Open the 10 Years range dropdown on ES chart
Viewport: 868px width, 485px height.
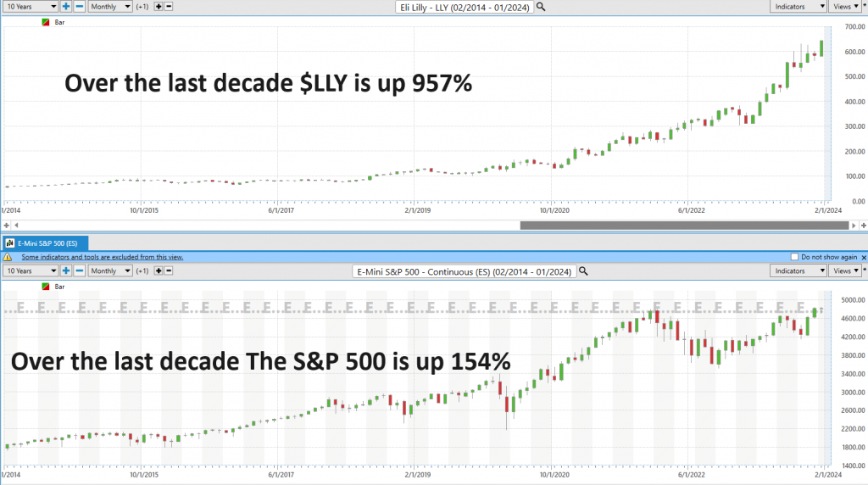31,270
